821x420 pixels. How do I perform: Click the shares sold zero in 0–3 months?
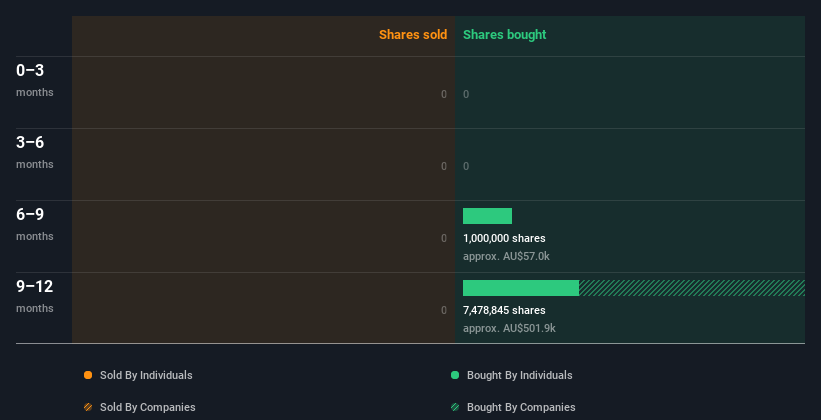tap(444, 94)
